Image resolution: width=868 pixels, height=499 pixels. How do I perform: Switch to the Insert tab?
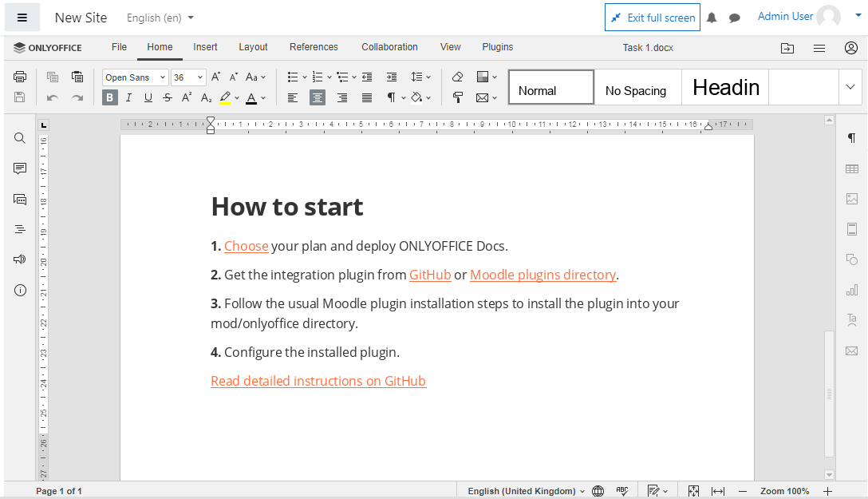coord(205,47)
